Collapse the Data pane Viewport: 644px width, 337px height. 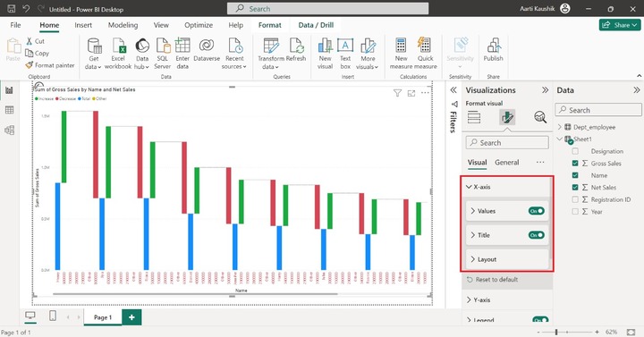click(x=637, y=90)
